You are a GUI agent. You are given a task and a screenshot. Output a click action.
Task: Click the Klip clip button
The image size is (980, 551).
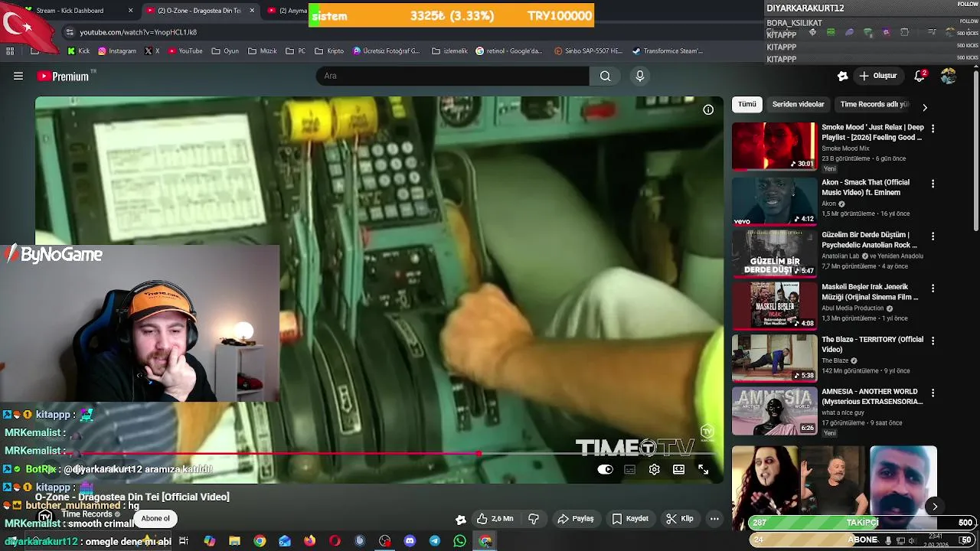[x=680, y=519]
